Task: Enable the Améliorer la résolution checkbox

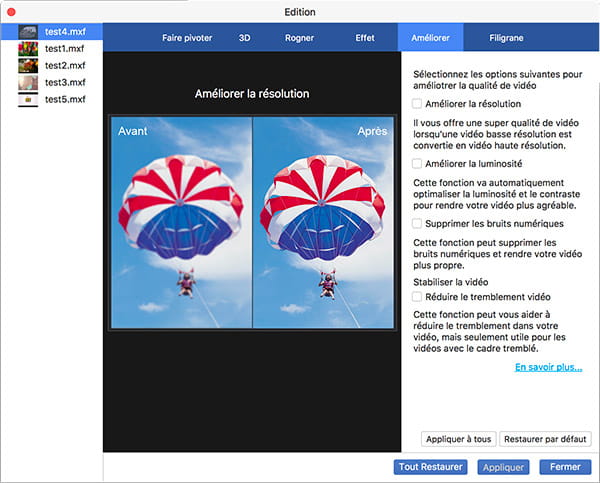Action: coord(417,103)
